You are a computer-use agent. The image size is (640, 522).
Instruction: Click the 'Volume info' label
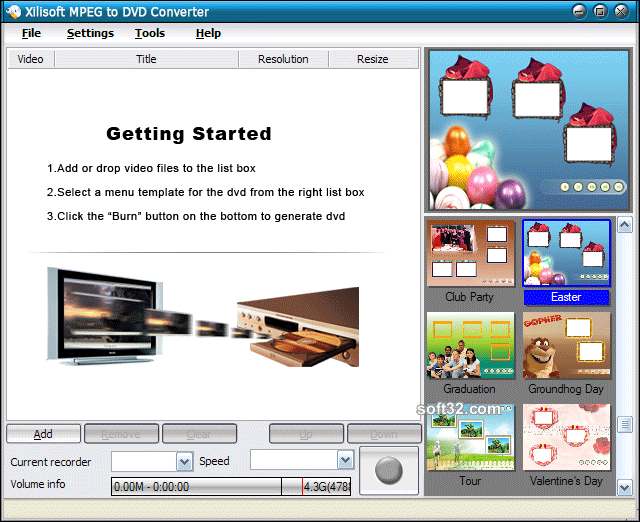38,484
